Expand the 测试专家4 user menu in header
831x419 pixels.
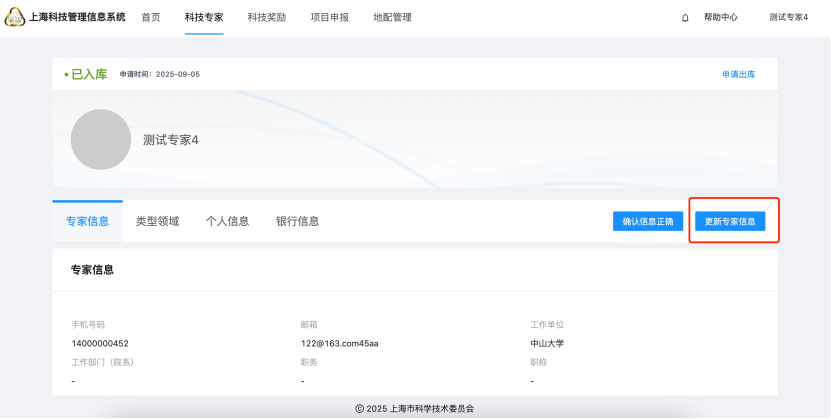pos(788,18)
